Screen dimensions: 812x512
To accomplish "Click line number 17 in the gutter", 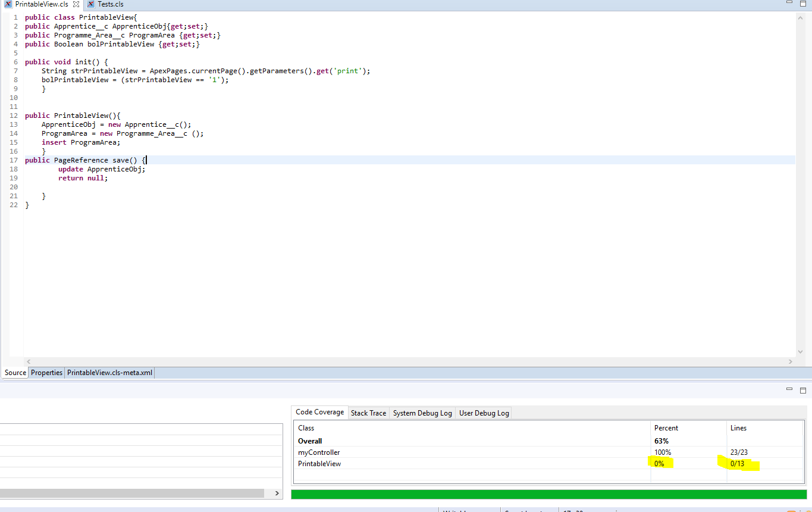I will (14, 160).
